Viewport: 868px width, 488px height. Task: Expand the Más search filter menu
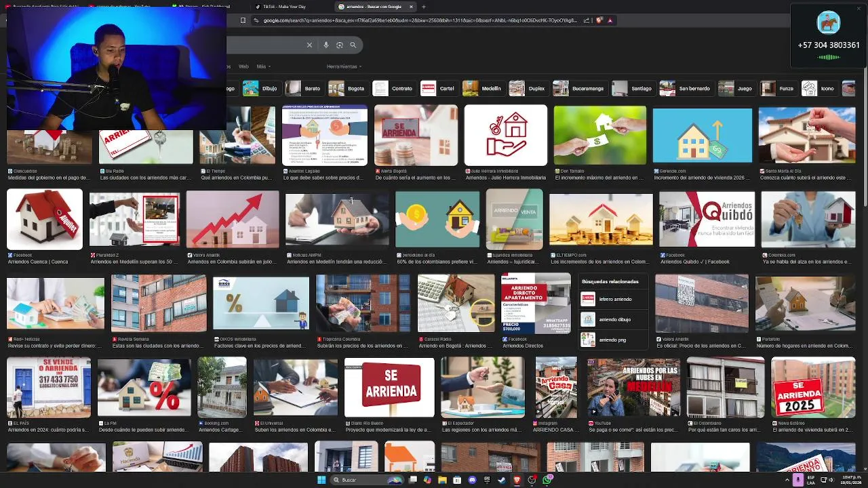(x=262, y=66)
